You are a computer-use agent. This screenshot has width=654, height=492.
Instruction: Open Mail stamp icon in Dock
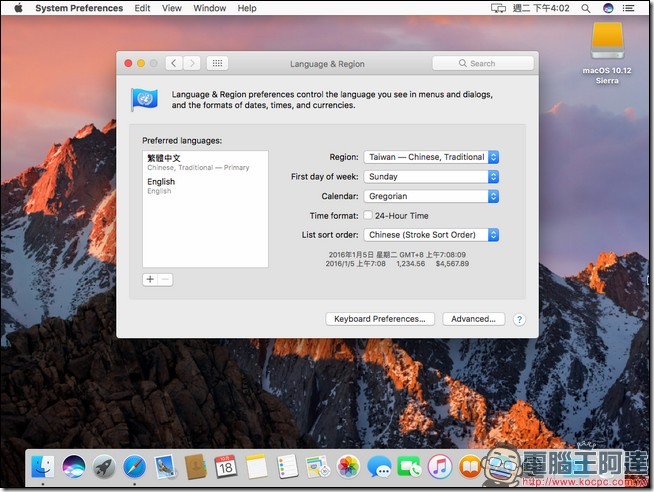point(165,466)
